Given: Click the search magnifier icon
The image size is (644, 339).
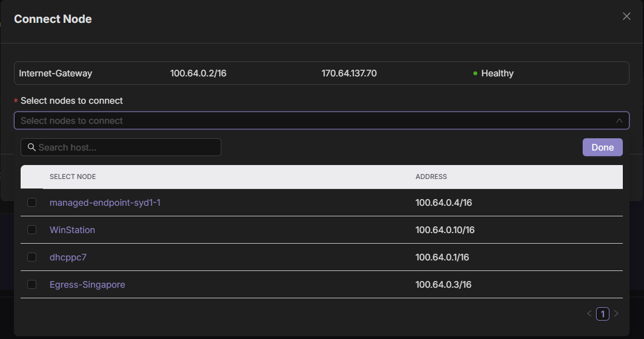Looking at the screenshot, I should pos(31,147).
